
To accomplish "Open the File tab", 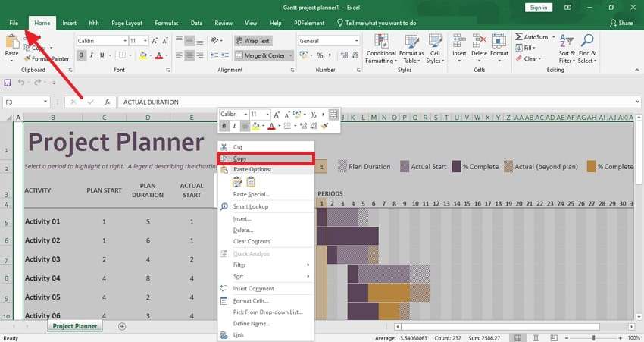I will (x=14, y=23).
